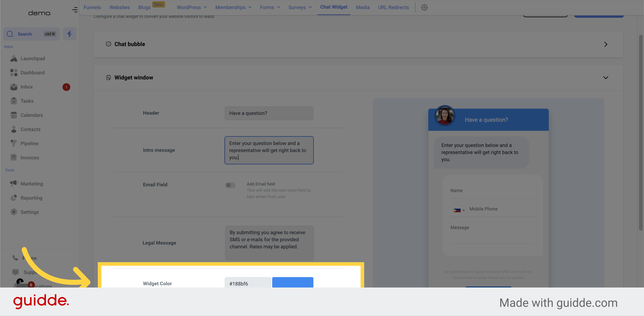Open the Memberships dropdown menu
Viewport: 644px width, 316px height.
(x=233, y=7)
